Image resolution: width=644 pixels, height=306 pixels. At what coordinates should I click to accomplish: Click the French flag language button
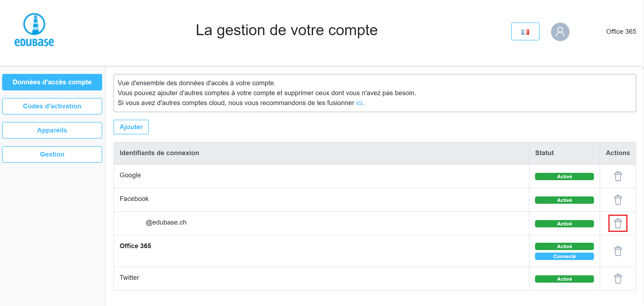[525, 32]
